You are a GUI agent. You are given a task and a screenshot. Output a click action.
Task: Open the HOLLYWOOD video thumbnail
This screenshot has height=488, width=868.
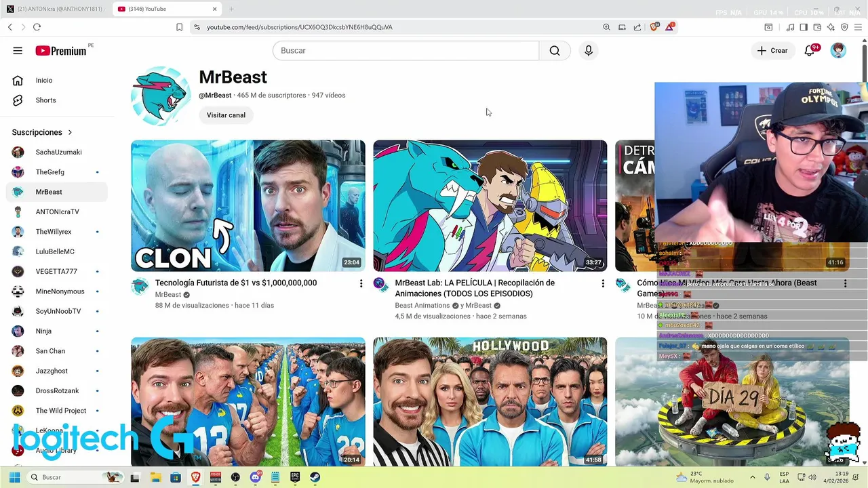coord(490,401)
